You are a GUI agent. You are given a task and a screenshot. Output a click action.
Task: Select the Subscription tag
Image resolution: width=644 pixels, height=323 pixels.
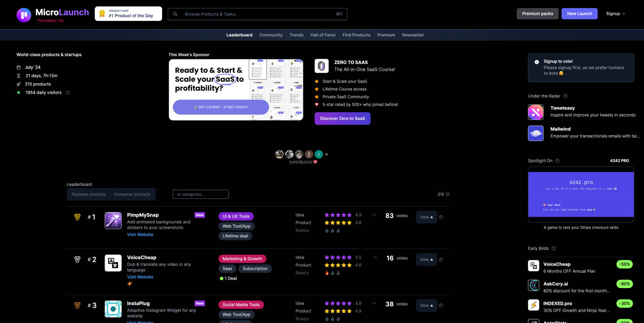255,269
